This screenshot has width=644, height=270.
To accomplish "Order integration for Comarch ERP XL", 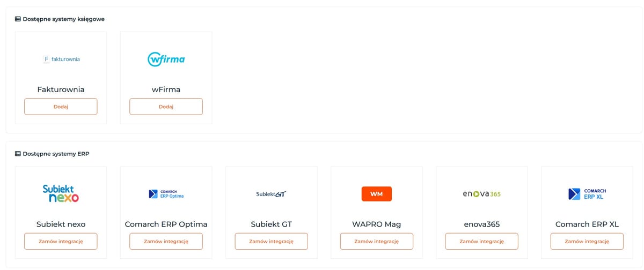I will [x=587, y=242].
